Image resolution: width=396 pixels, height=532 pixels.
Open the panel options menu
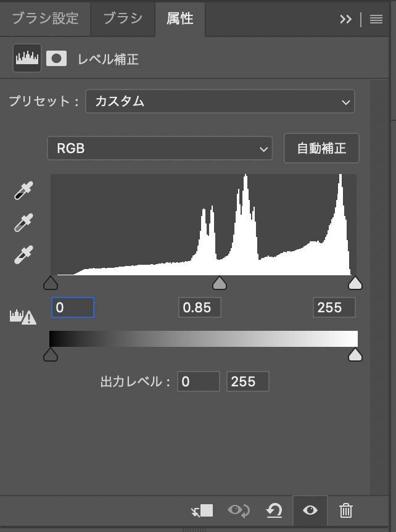click(x=376, y=19)
